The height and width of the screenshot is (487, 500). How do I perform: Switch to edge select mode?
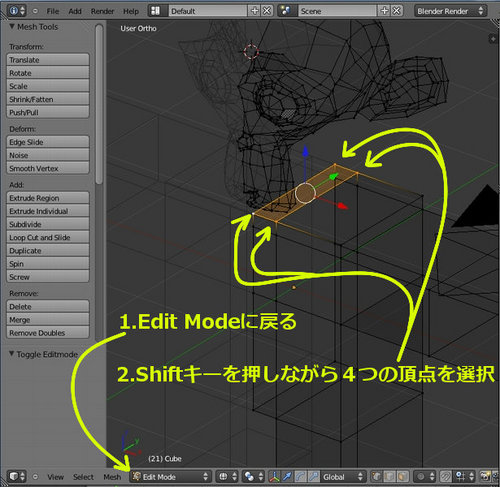(389, 477)
